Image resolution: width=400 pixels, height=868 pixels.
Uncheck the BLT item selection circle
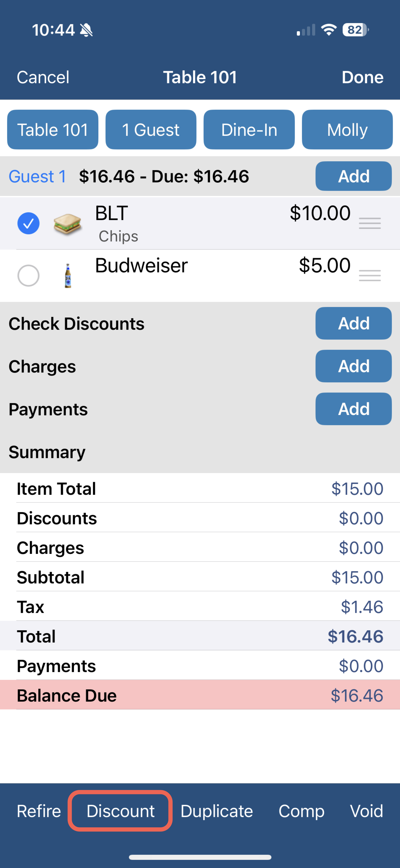[28, 223]
